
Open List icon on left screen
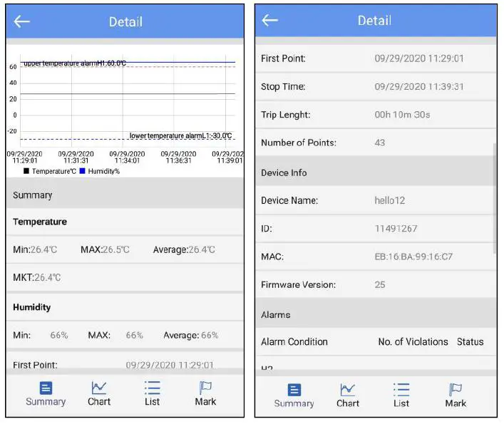tap(153, 388)
